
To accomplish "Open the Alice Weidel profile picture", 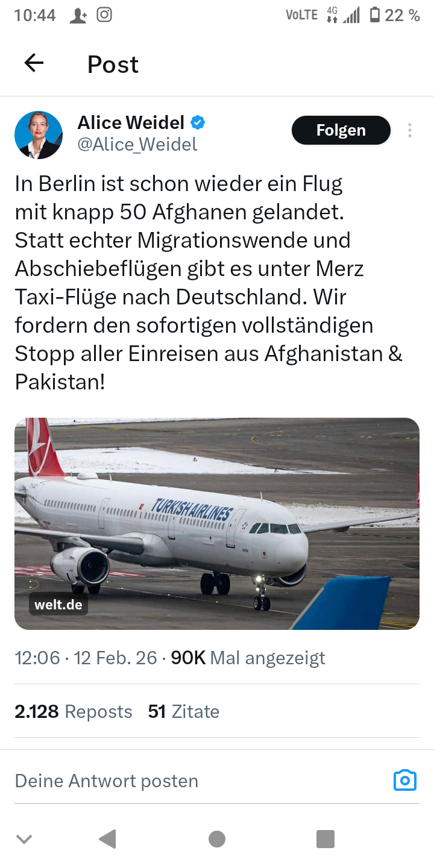I will (x=39, y=135).
